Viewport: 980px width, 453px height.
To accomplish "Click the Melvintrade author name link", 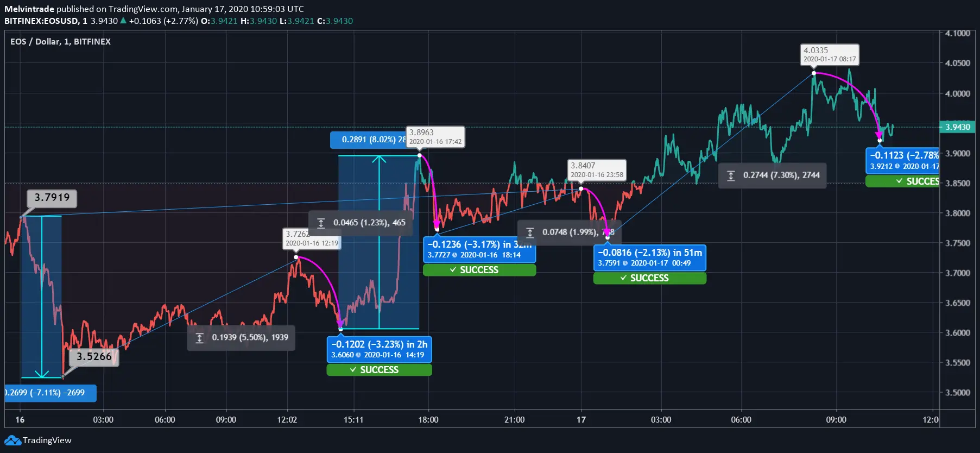I will 29,9.
